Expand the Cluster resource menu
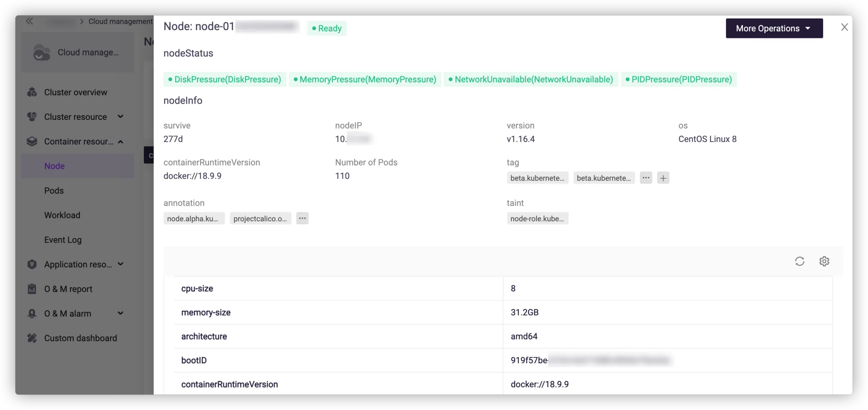This screenshot has height=410, width=868. click(x=121, y=117)
